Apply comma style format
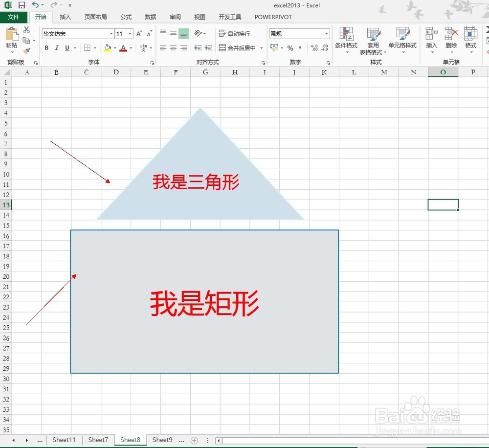The height and width of the screenshot is (448, 489). coord(300,48)
